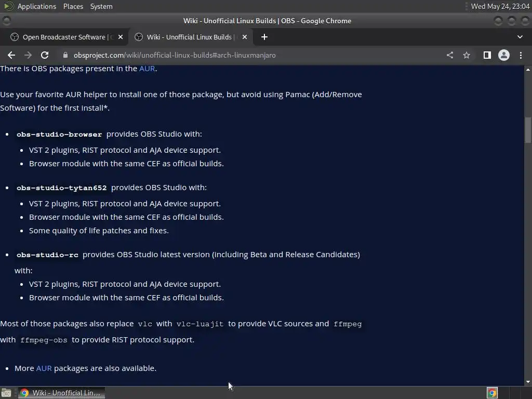The image size is (532, 399).
Task: Open the Chrome profile avatar
Action: pyautogui.click(x=504, y=55)
